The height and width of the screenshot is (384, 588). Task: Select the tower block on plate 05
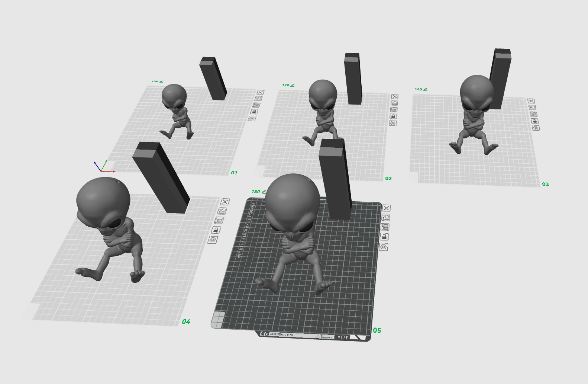(335, 179)
